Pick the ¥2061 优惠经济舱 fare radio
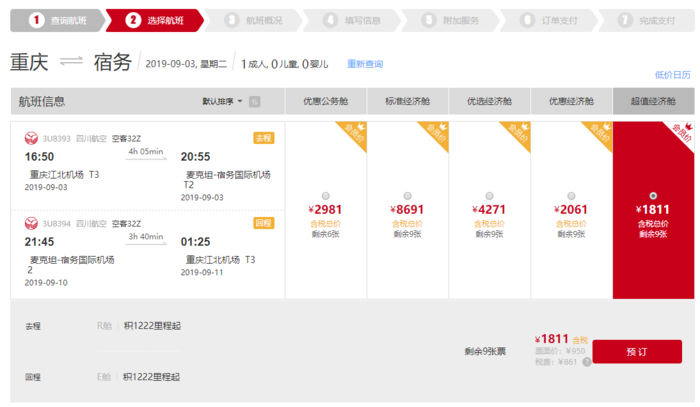 click(x=571, y=195)
